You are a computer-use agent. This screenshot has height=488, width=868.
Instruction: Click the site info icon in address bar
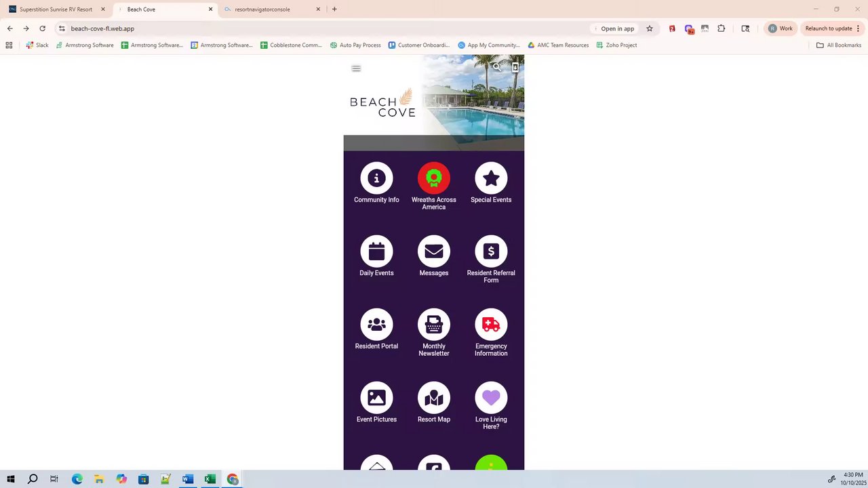pyautogui.click(x=62, y=28)
